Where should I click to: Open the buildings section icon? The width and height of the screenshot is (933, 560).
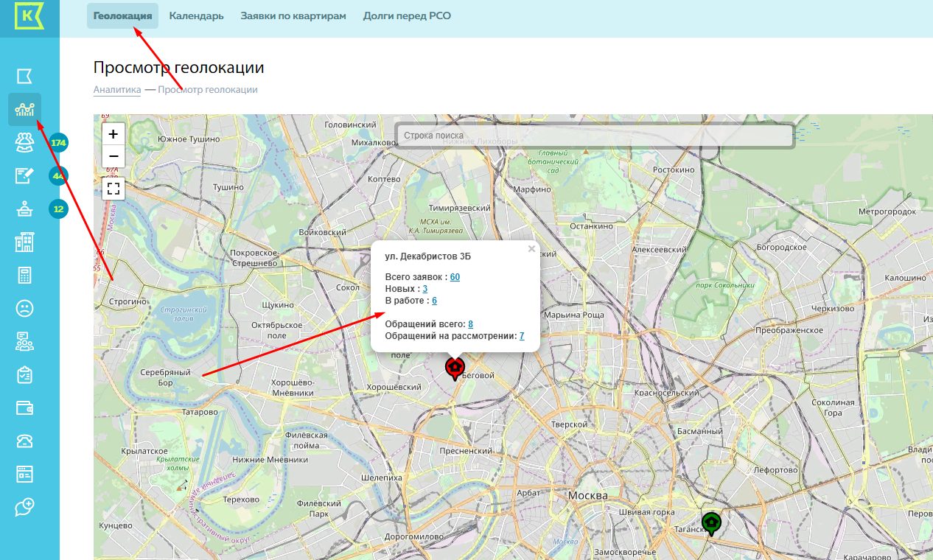pos(24,242)
